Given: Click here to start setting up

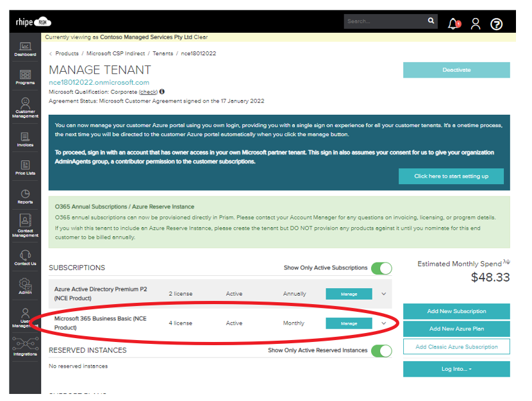Looking at the screenshot, I should click(x=451, y=176).
